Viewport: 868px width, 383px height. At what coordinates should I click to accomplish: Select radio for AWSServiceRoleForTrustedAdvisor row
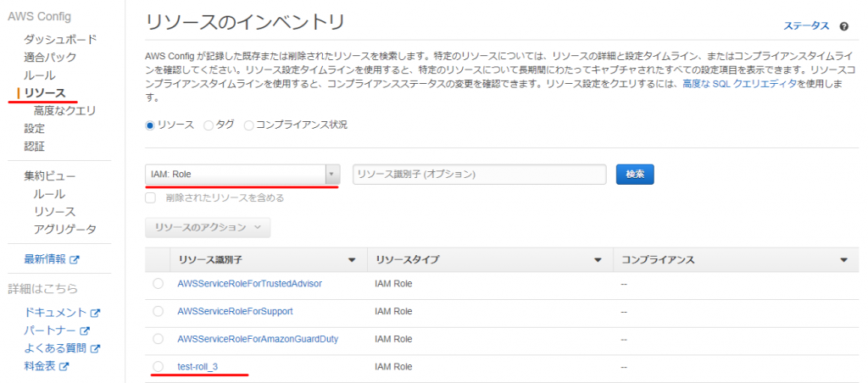coord(159,283)
